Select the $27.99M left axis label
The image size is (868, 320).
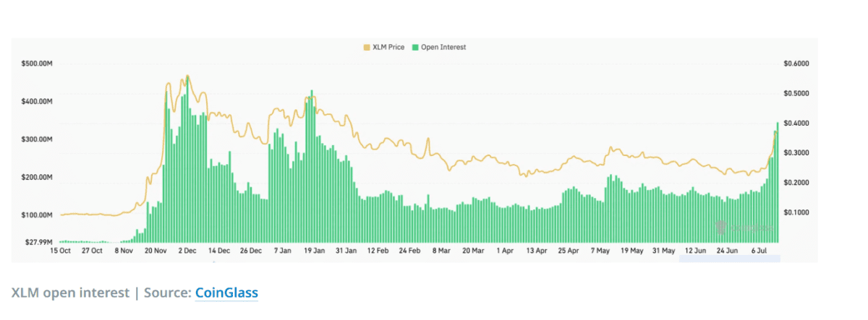tap(38, 242)
